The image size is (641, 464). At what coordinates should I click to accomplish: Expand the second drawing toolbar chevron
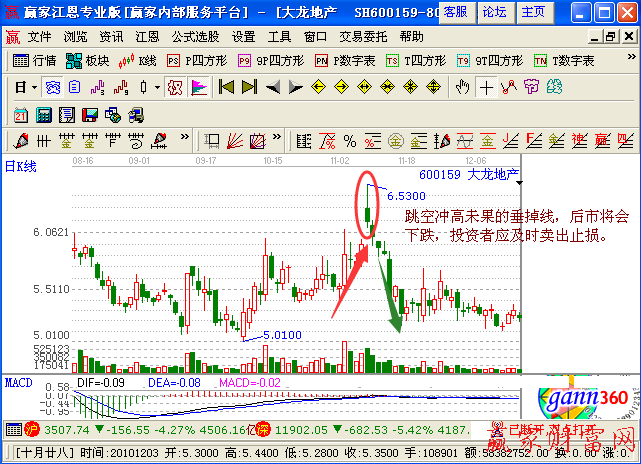(277, 136)
